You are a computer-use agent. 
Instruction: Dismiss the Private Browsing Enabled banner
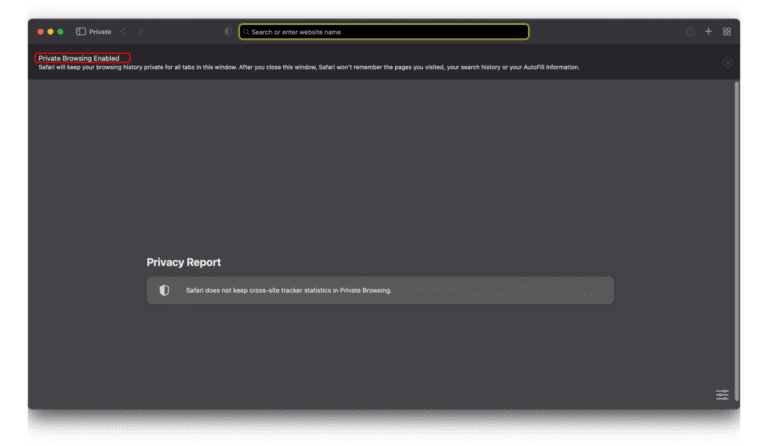[x=728, y=62]
